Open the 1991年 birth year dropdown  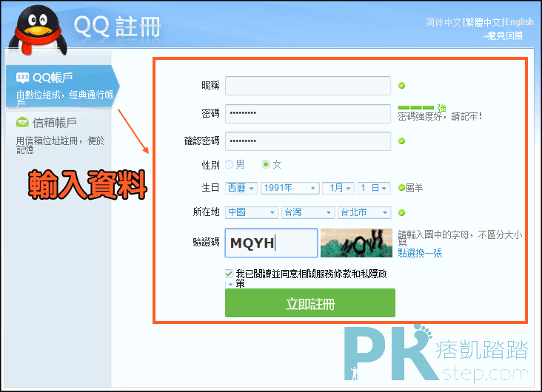[290, 188]
